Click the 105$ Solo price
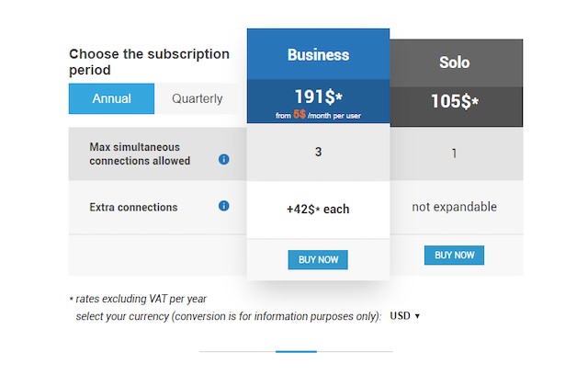The height and width of the screenshot is (375, 588). pyautogui.click(x=455, y=101)
